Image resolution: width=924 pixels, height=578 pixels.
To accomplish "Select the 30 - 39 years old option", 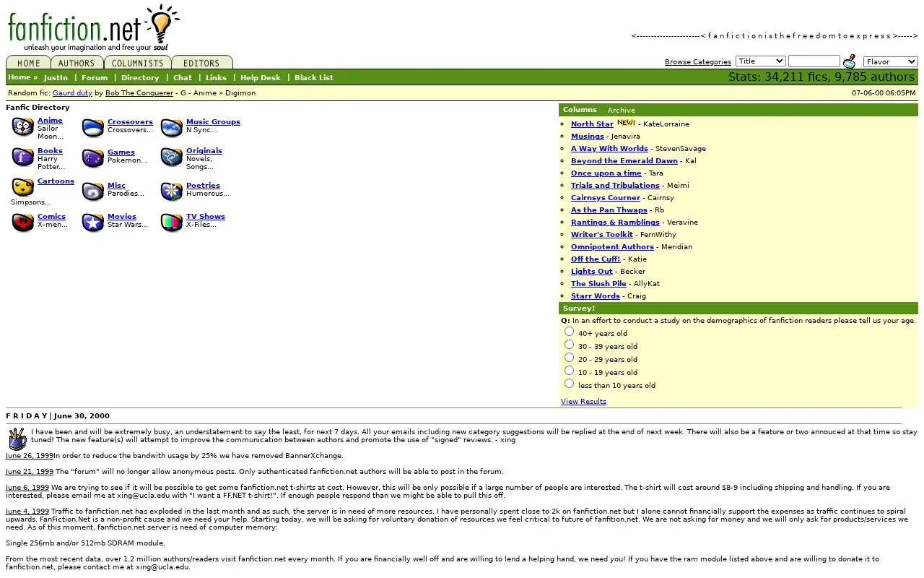I will click(569, 345).
